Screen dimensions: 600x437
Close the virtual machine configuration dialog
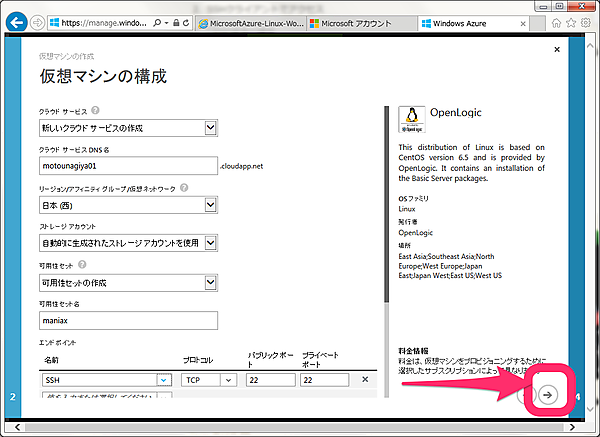pos(556,49)
